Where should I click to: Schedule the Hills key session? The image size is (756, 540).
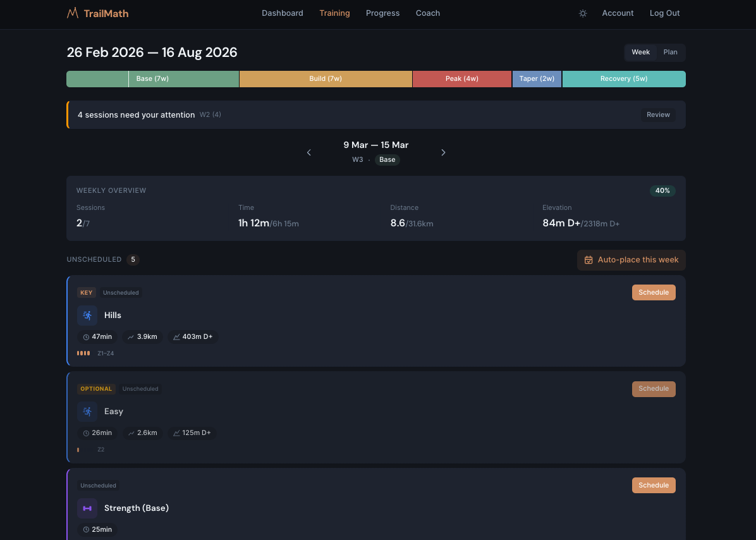pos(653,292)
